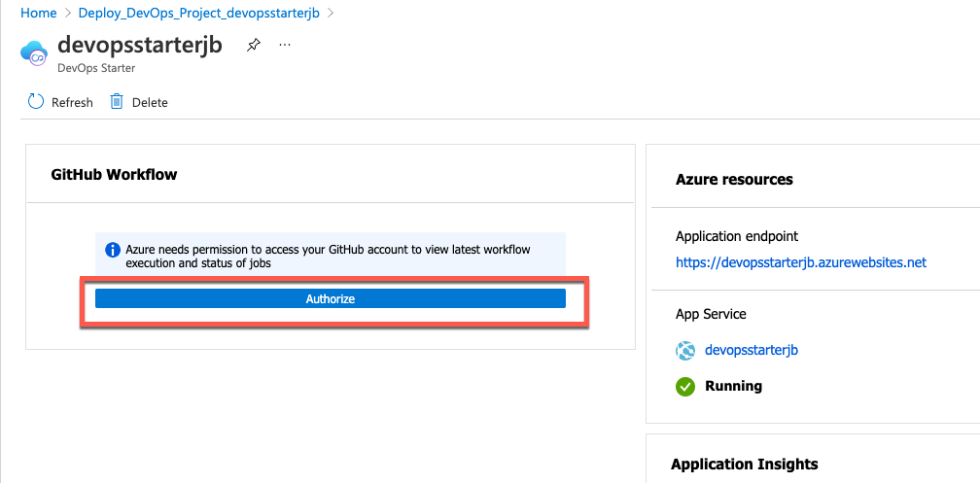This screenshot has height=483, width=980.
Task: Open the devopsstarterjb.azurewebsites.net endpoint link
Action: 801,262
